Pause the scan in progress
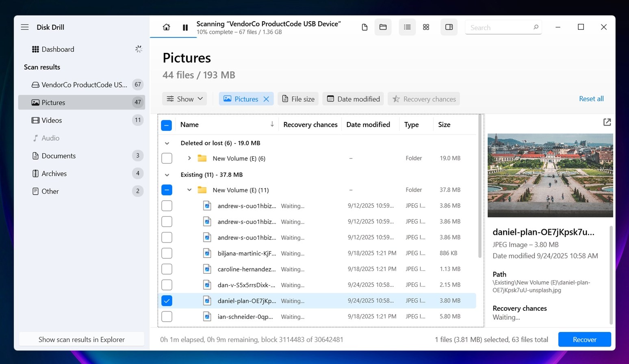 [185, 27]
